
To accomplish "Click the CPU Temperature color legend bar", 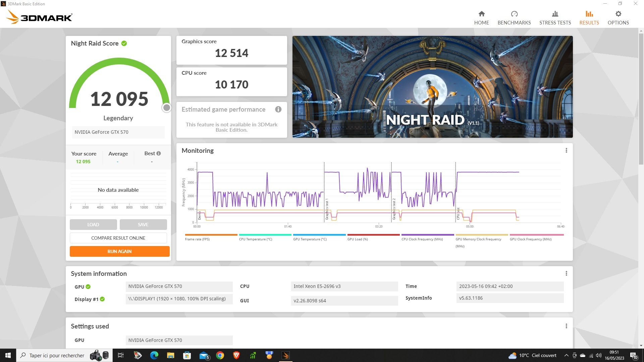I will click(x=265, y=235).
